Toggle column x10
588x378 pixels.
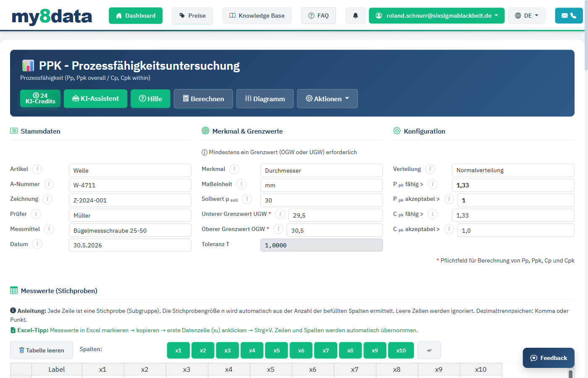pyautogui.click(x=401, y=350)
